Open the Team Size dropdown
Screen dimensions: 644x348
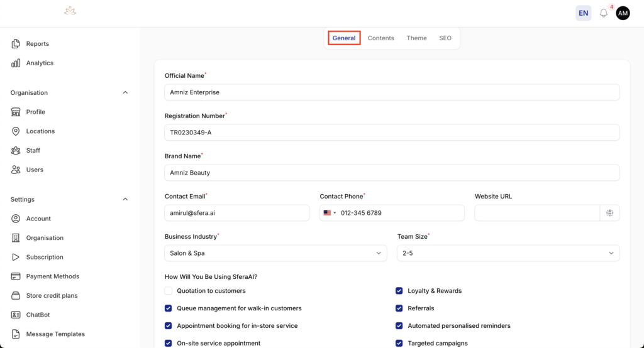[508, 253]
